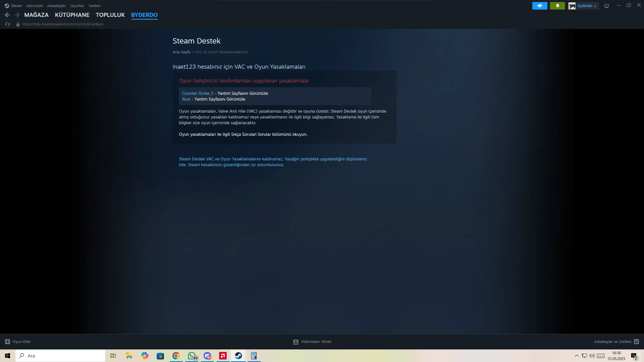Click the network tray icon
The height and width of the screenshot is (362, 644).
pyautogui.click(x=584, y=356)
